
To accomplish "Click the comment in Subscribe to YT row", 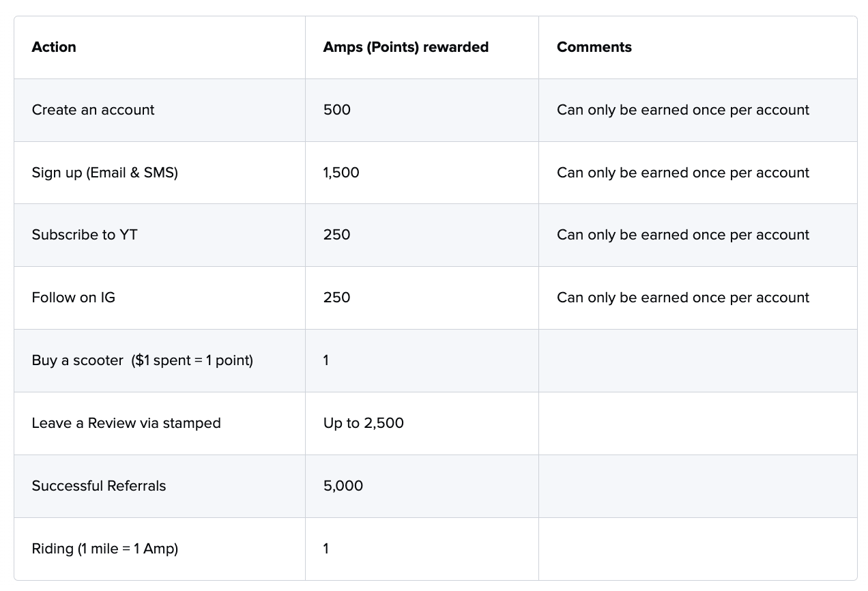I will (682, 235).
